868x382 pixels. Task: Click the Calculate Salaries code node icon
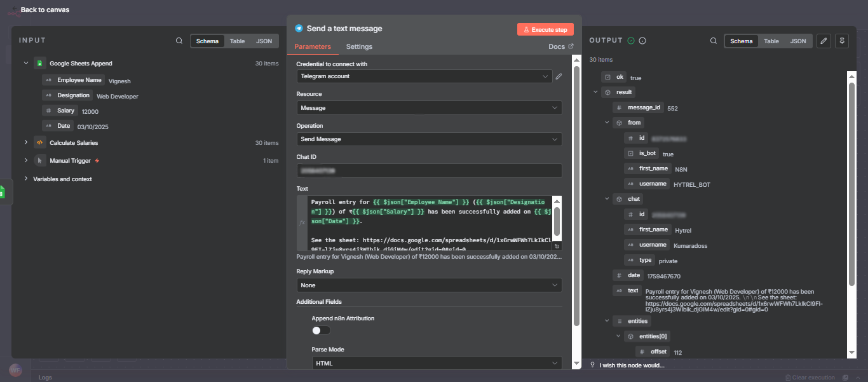pos(39,142)
